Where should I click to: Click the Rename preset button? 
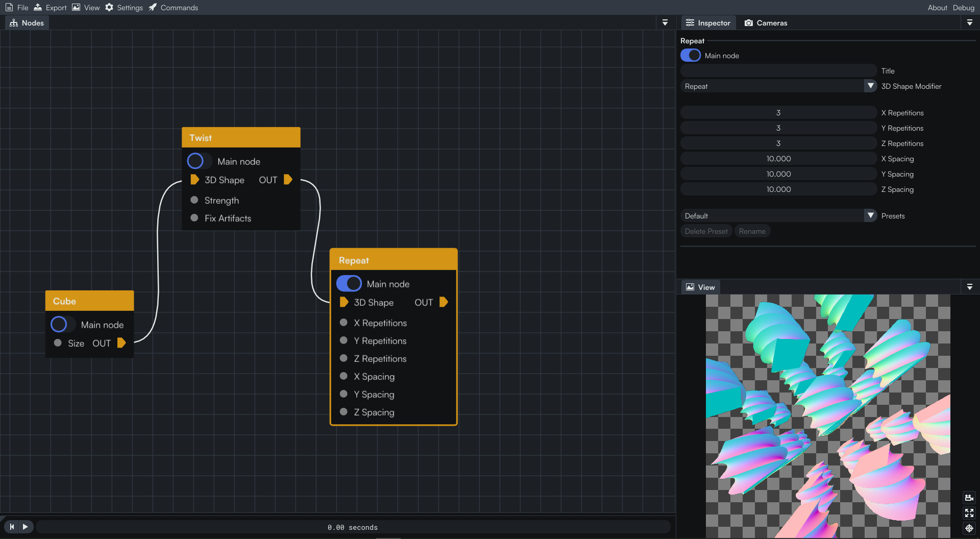tap(752, 231)
